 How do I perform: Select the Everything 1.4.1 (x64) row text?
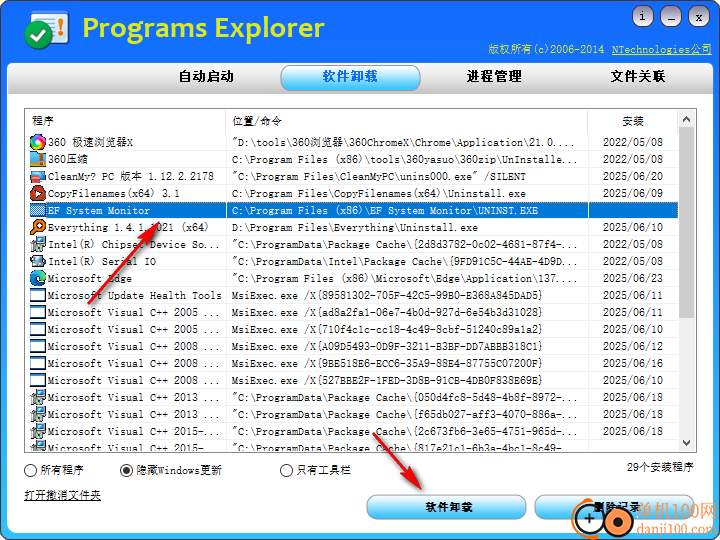[x=128, y=227]
